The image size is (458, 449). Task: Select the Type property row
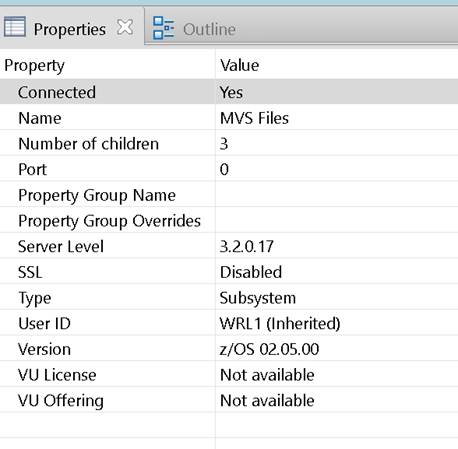[x=229, y=297]
